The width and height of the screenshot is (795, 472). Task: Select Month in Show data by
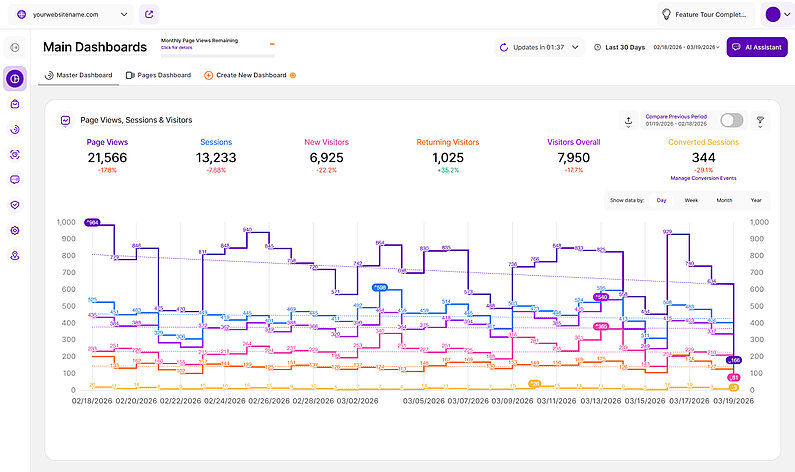724,200
